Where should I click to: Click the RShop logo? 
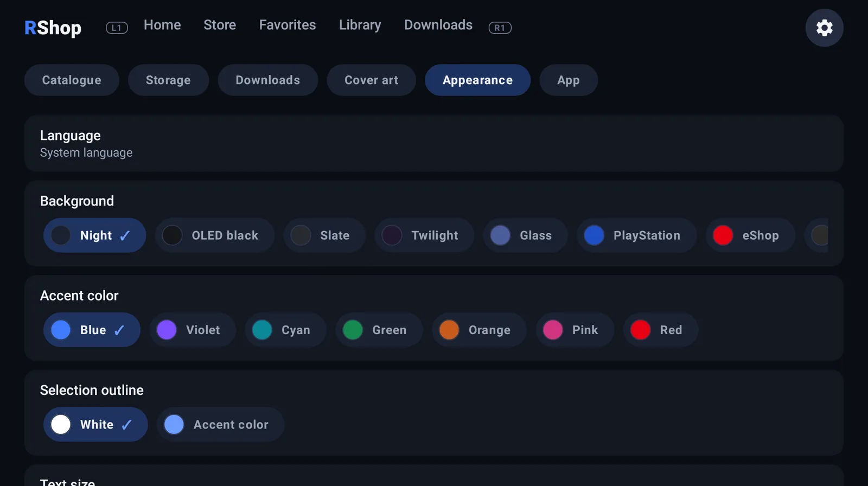[x=53, y=28]
